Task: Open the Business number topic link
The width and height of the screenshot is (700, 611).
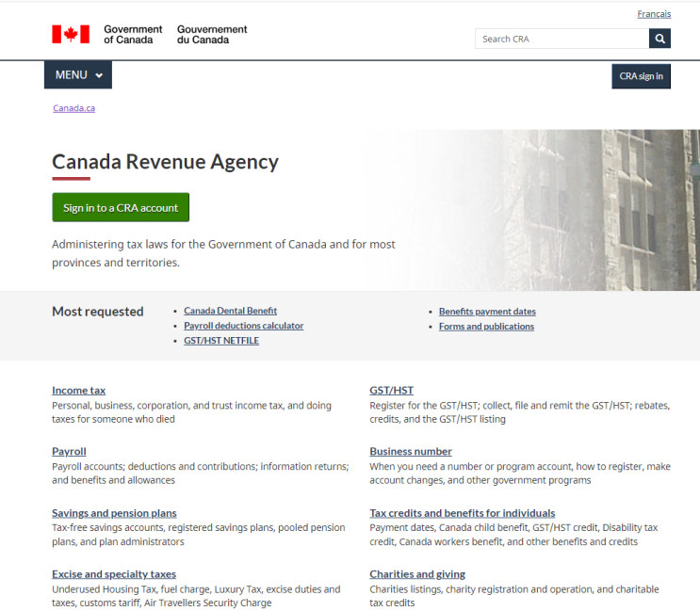Action: pos(410,451)
